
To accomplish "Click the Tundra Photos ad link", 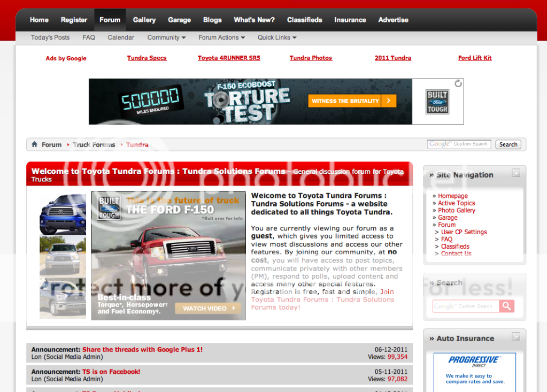I will 311,58.
